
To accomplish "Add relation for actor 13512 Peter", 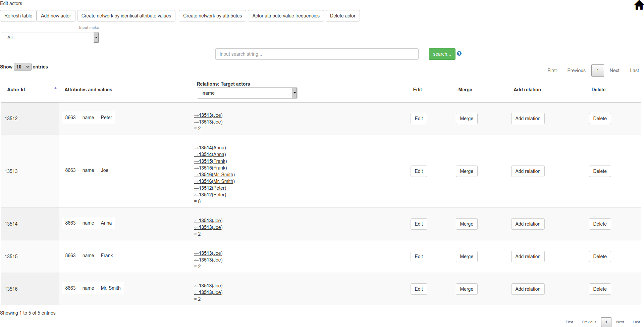I will [x=528, y=119].
